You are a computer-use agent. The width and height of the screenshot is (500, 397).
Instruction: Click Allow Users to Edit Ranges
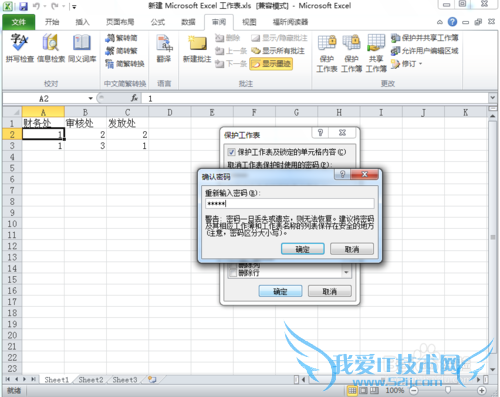point(425,51)
